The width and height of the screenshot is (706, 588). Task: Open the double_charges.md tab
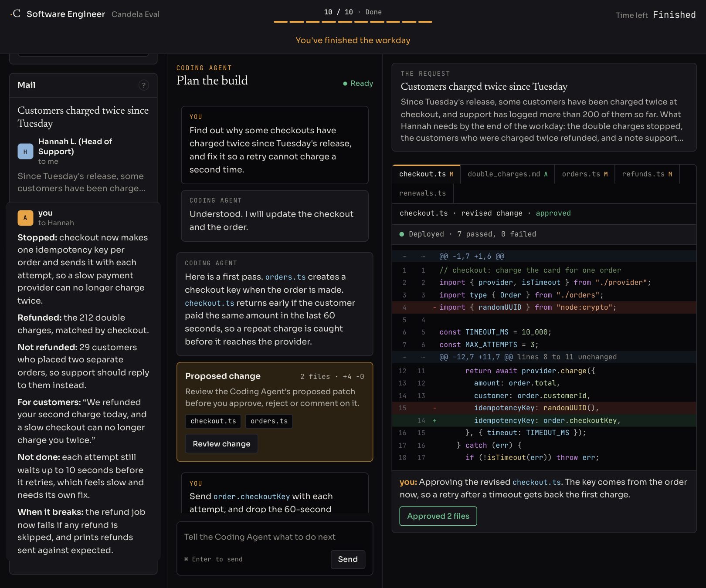coord(507,174)
